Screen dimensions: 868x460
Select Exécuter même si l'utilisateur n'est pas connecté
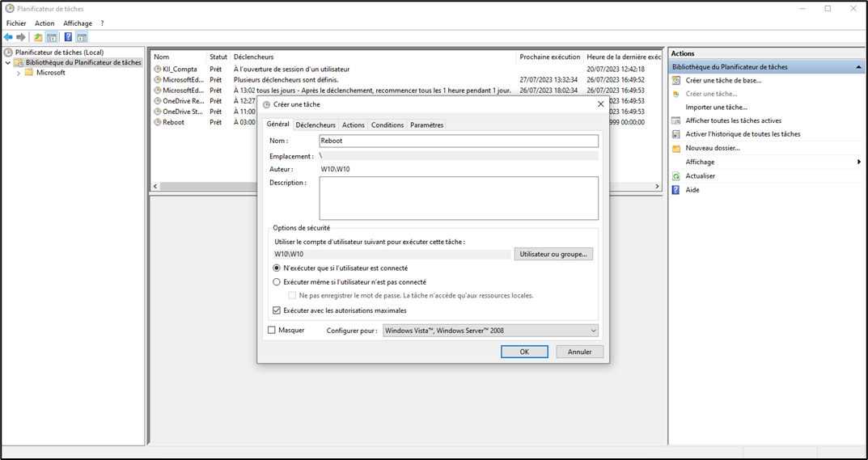point(277,282)
